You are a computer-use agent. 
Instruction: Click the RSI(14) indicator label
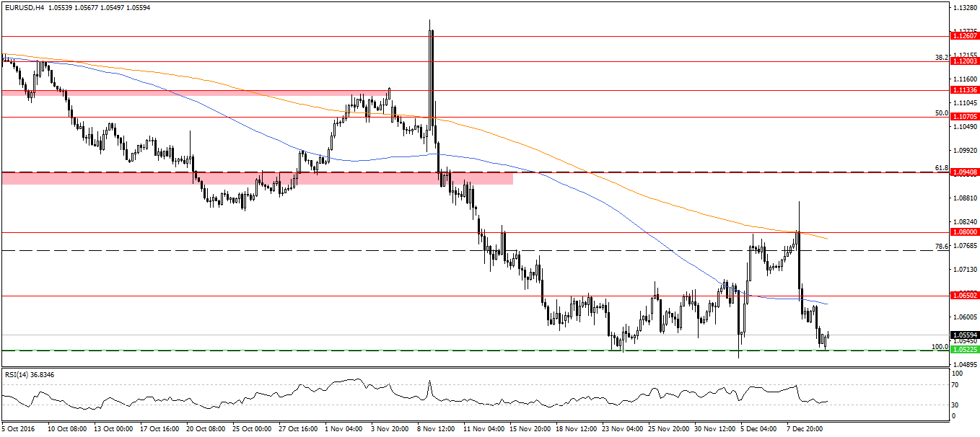pos(29,374)
